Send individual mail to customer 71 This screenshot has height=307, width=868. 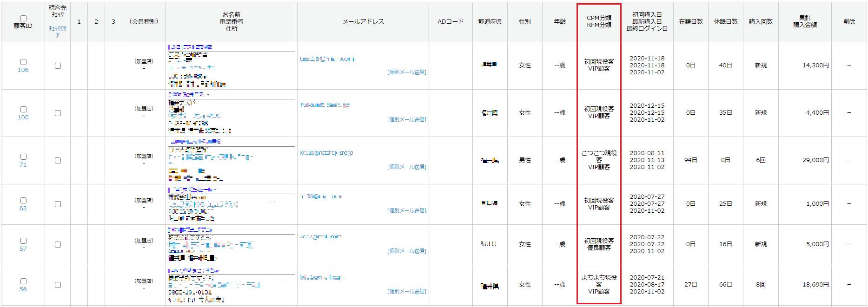(x=407, y=167)
